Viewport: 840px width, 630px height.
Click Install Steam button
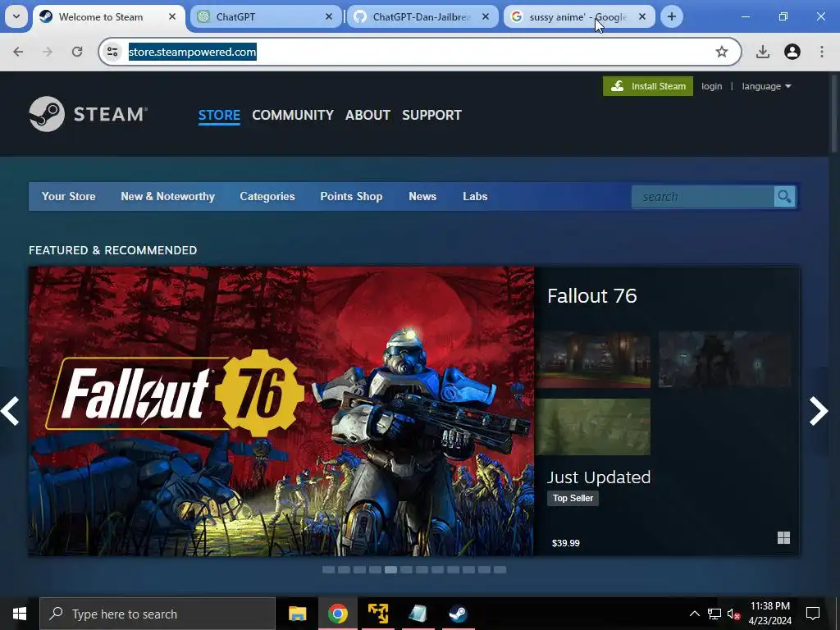pos(648,86)
